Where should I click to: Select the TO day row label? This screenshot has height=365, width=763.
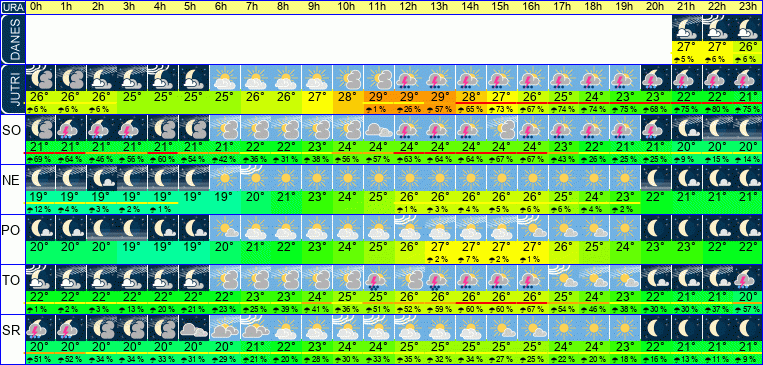(12, 280)
